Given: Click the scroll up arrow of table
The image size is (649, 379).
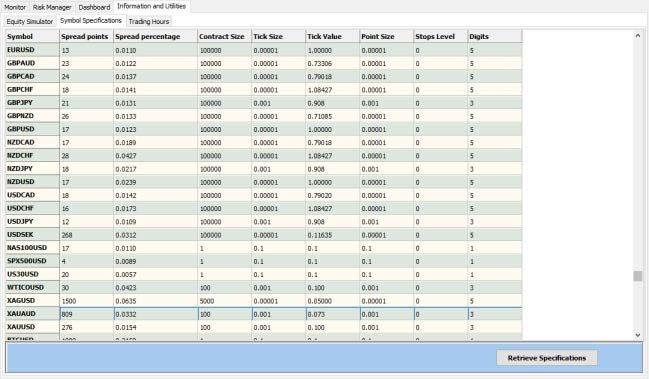Looking at the screenshot, I should click(638, 36).
